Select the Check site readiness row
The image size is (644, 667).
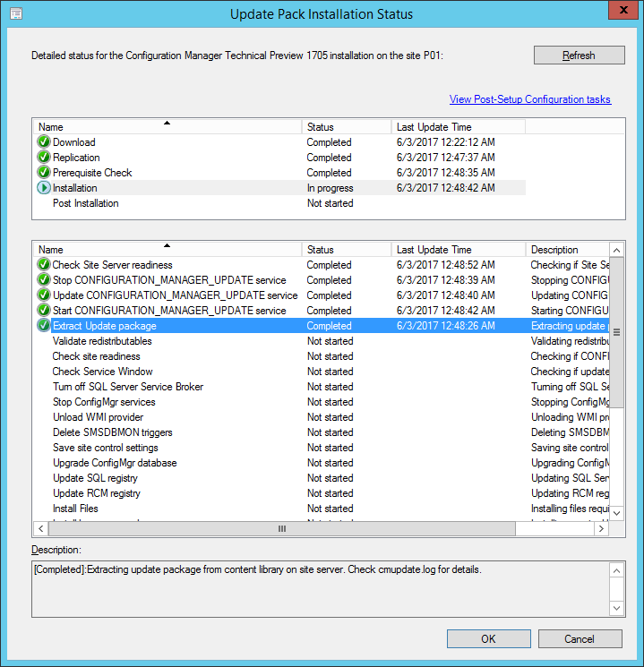coord(322,356)
